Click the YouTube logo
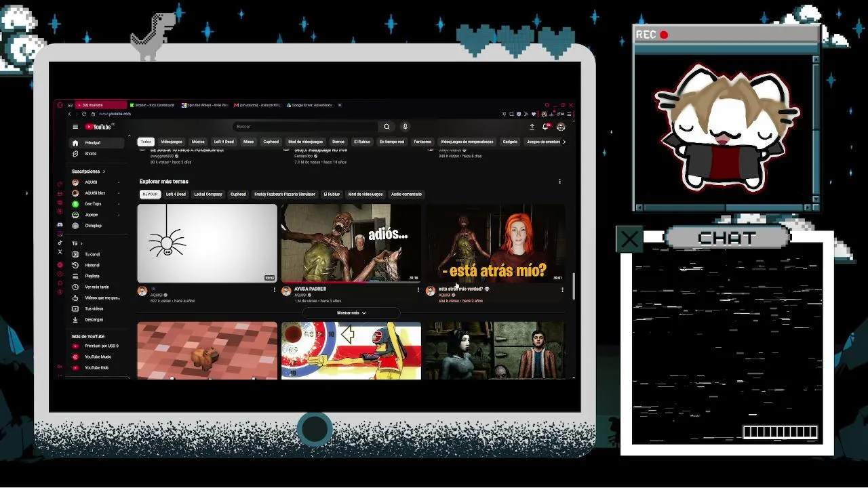868x488 pixels. point(100,127)
